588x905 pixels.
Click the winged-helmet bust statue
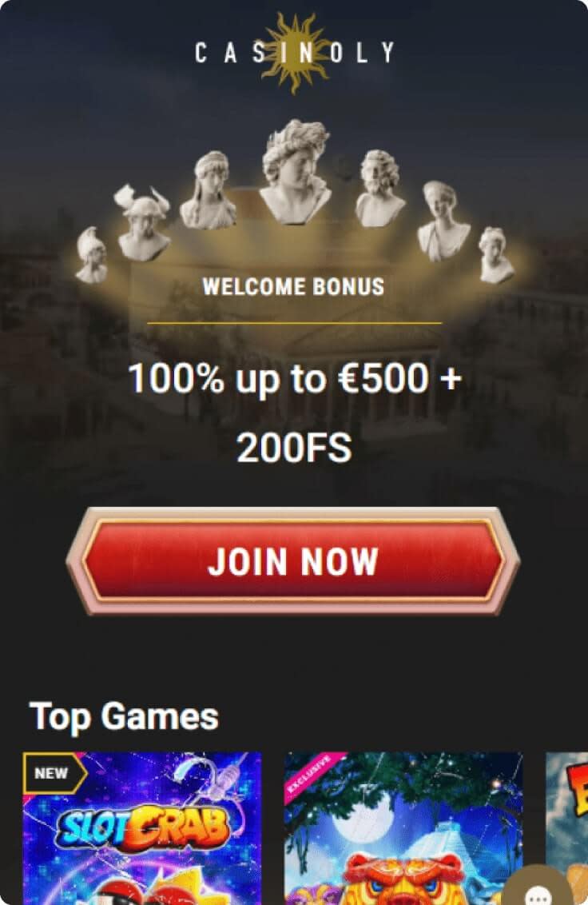pyautogui.click(x=143, y=222)
